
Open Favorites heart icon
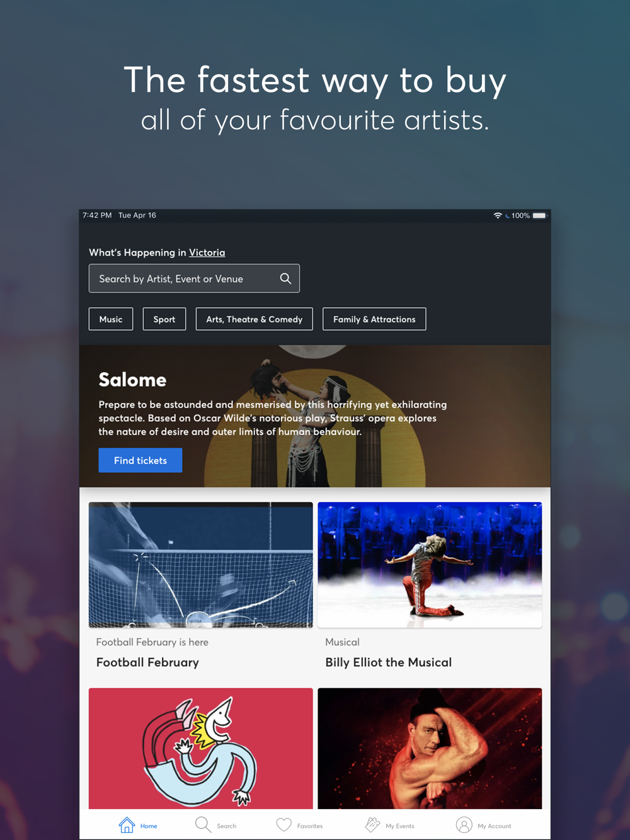tap(284, 825)
